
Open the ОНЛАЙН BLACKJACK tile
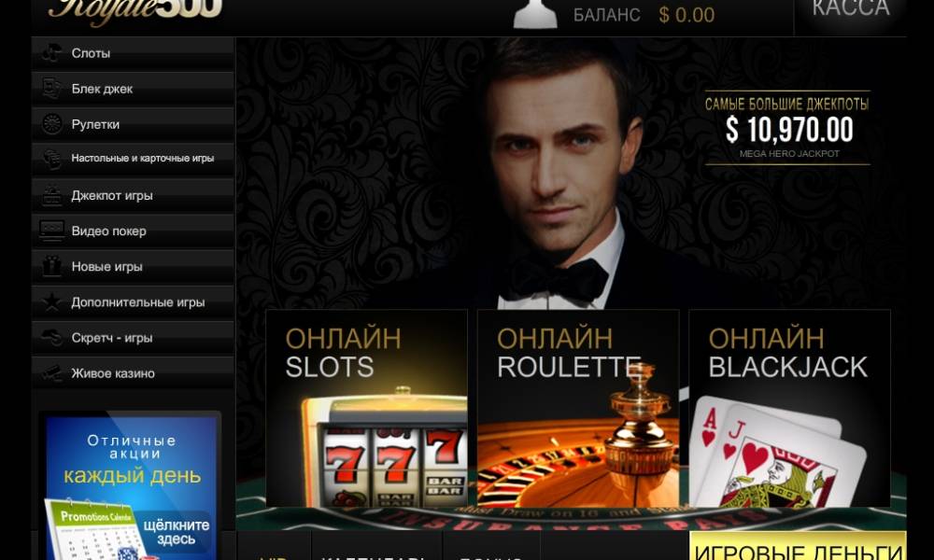(789, 408)
